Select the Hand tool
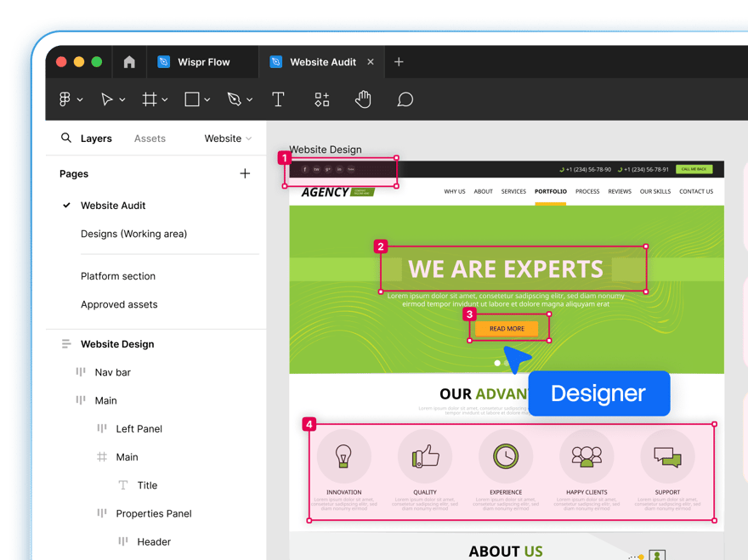Screen dimensions: 748x560 click(x=363, y=99)
